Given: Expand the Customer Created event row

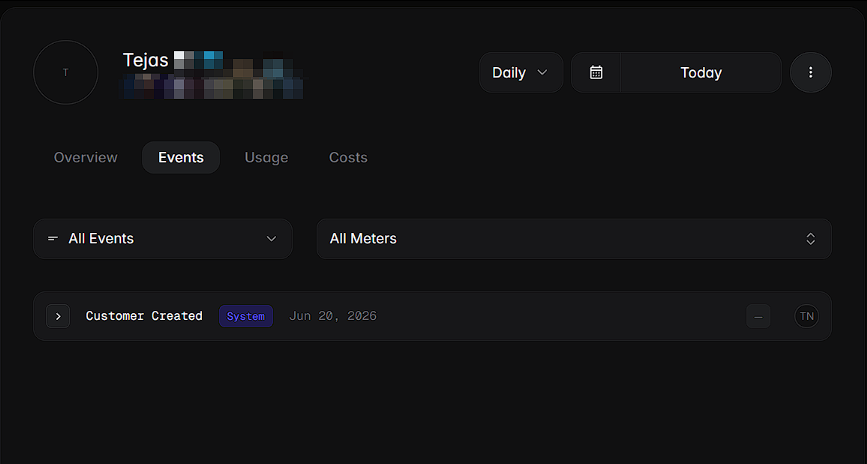Looking at the screenshot, I should click(x=58, y=316).
